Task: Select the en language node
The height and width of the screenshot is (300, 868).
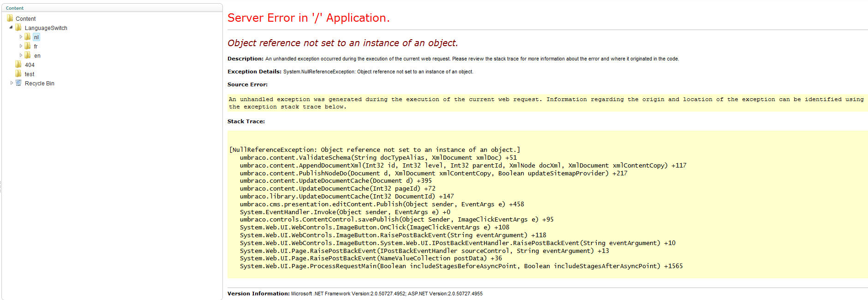Action: [37, 56]
